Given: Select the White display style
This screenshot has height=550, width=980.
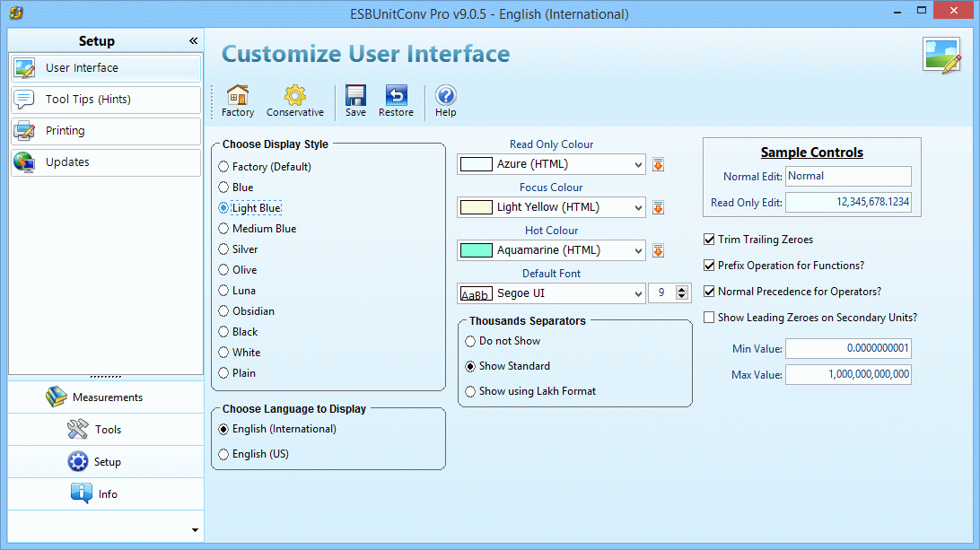Looking at the screenshot, I should (x=240, y=353).
